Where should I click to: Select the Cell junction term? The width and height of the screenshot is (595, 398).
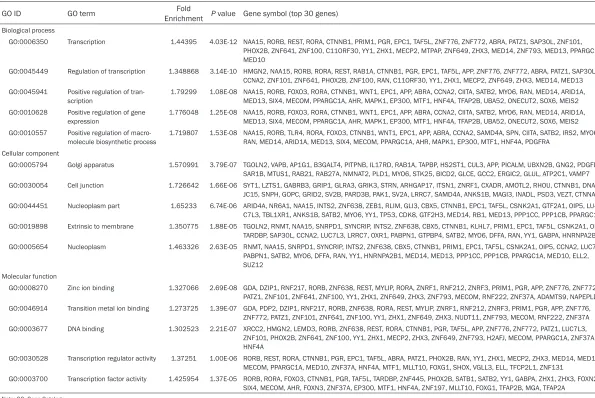[x=85, y=185]
